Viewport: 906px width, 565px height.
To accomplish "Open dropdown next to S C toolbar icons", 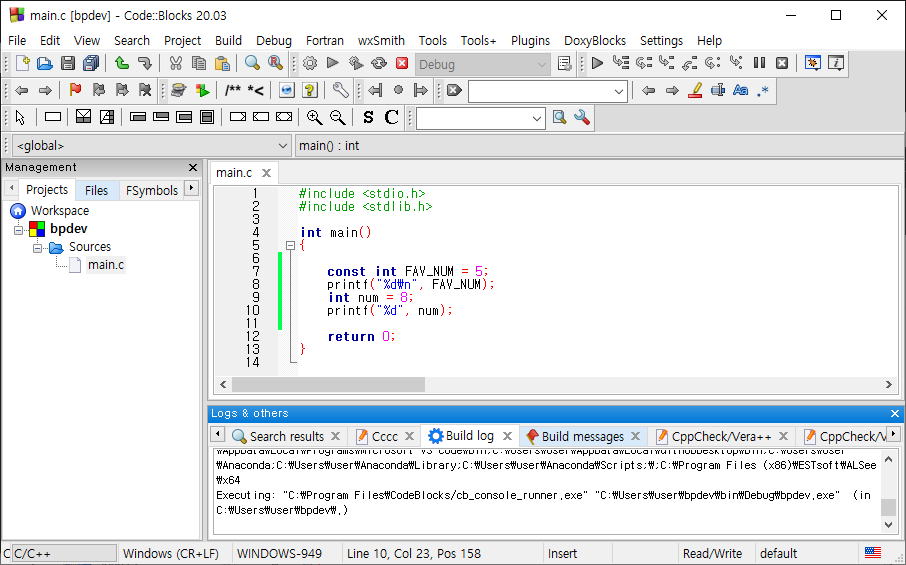I will click(537, 118).
